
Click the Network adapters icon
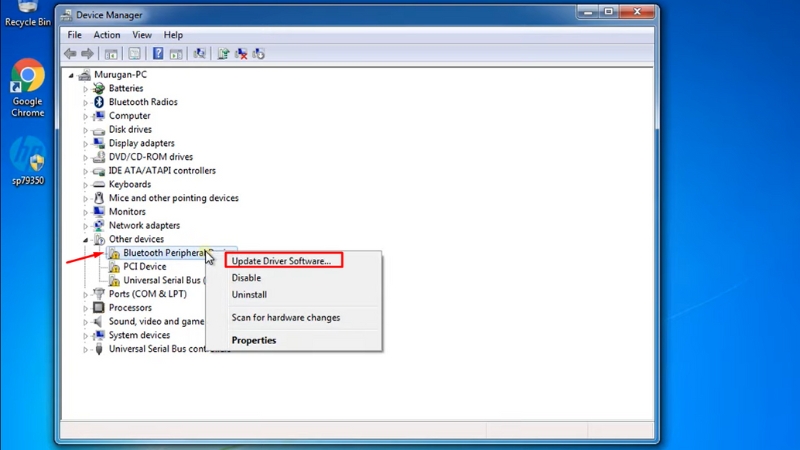point(99,226)
